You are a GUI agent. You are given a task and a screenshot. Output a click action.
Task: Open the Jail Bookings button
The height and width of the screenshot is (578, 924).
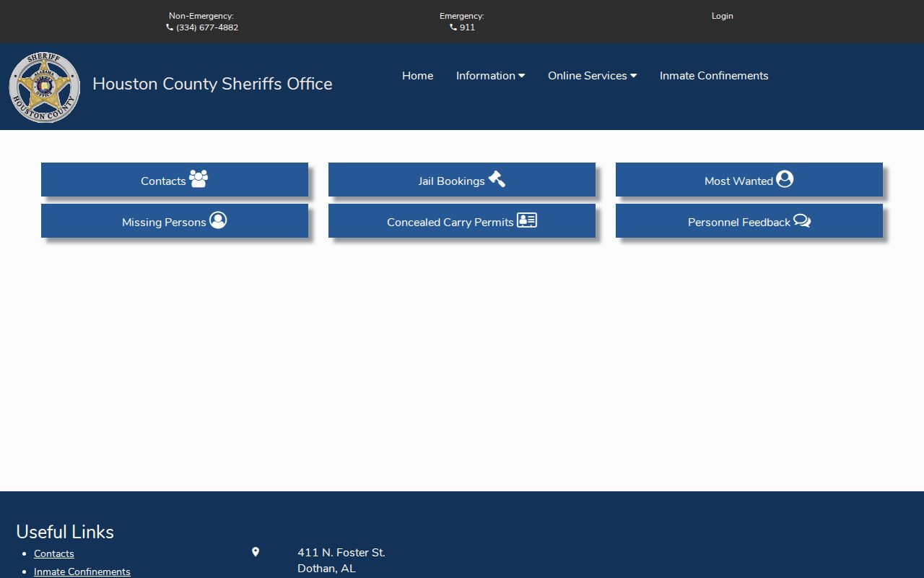coord(462,179)
